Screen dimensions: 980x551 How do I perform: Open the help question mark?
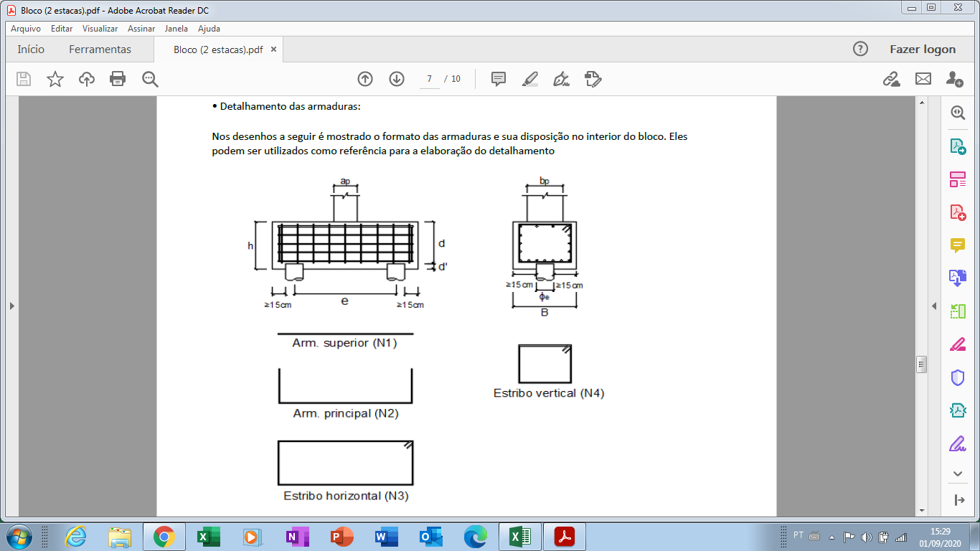[860, 49]
